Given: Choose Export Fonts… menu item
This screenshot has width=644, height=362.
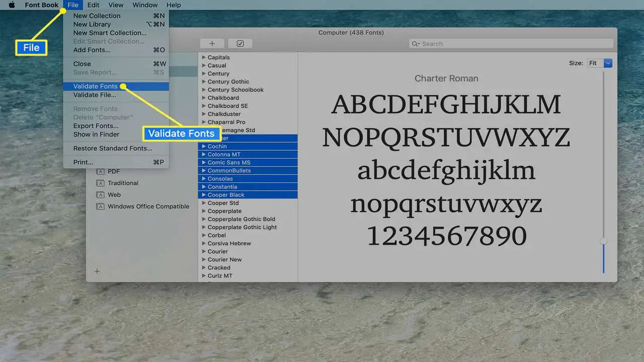Looking at the screenshot, I should (116, 126).
